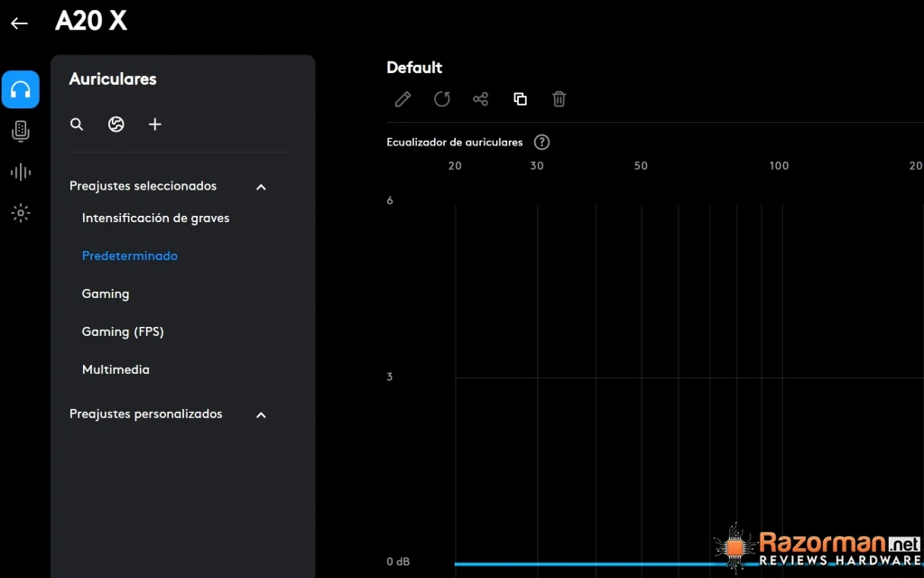Image resolution: width=924 pixels, height=578 pixels.
Task: Open the audio waveform mixer sidebar icon
Action: [21, 172]
